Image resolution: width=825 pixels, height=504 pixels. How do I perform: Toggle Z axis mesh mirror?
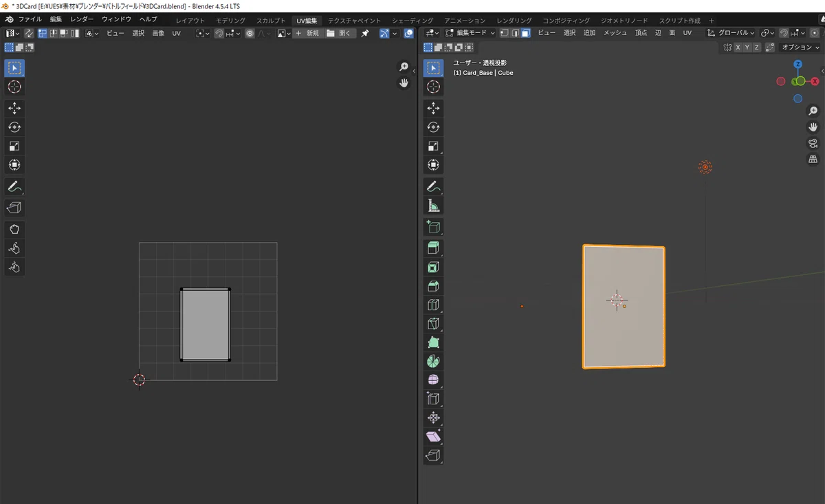pos(757,47)
